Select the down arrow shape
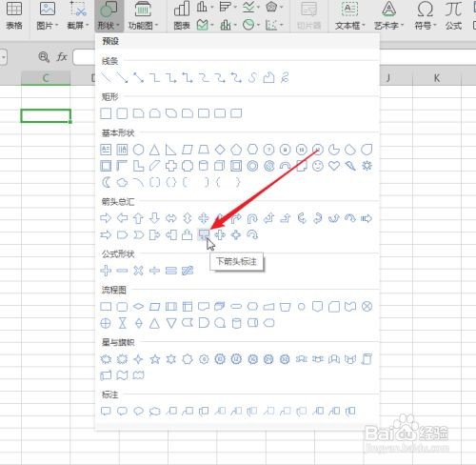The image size is (476, 465). coord(154,218)
